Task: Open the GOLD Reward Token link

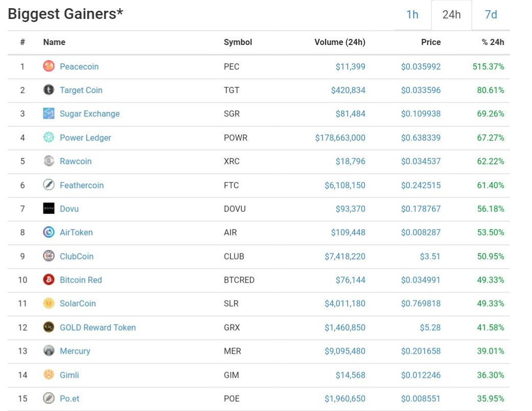Action: click(x=98, y=328)
